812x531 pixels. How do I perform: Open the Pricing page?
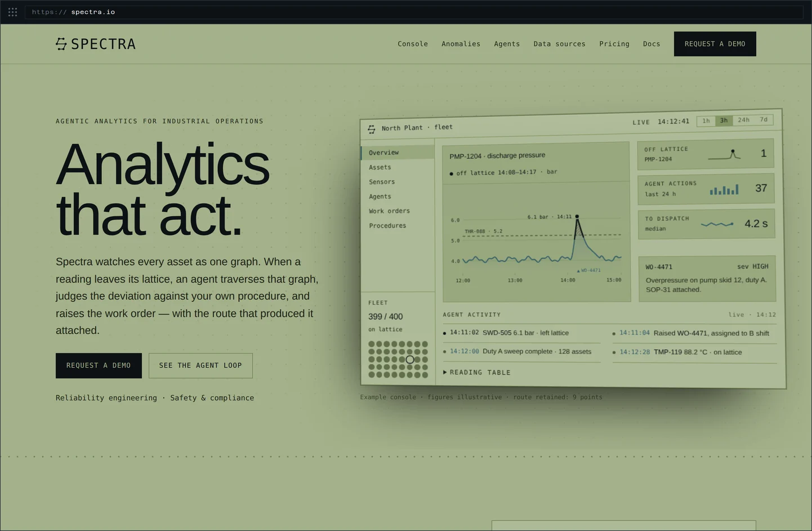coord(614,44)
